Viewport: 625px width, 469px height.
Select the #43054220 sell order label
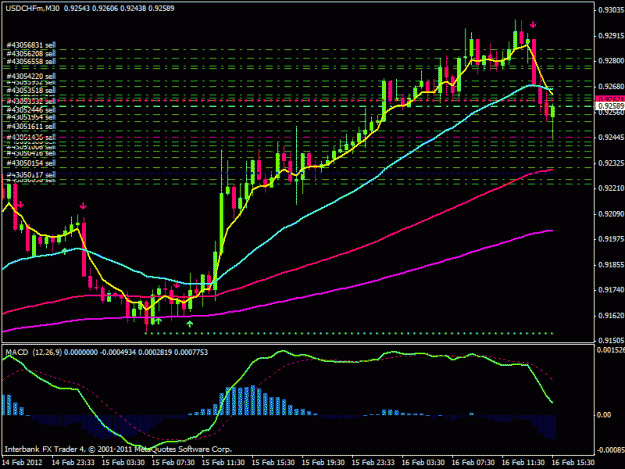31,76
